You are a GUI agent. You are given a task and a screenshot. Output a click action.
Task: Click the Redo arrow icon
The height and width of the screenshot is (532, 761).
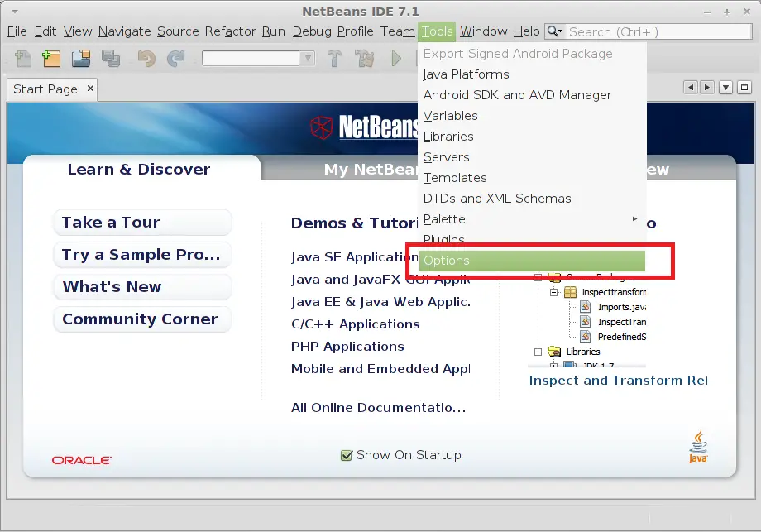pyautogui.click(x=175, y=59)
